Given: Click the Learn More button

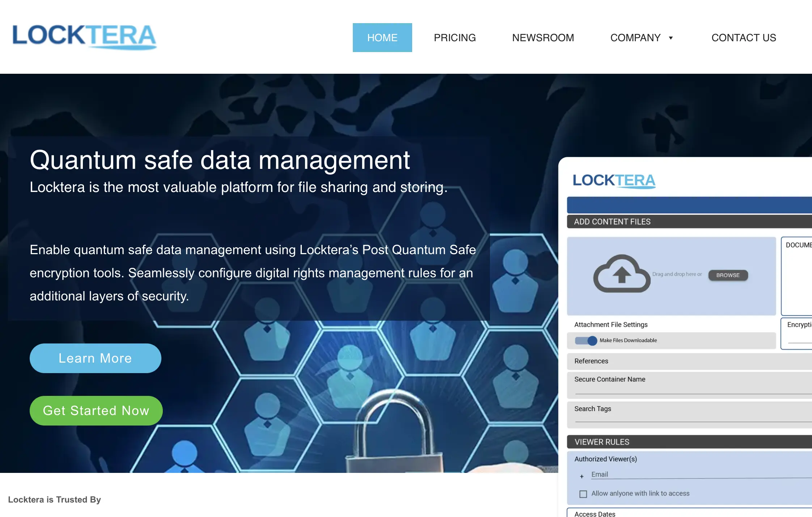Looking at the screenshot, I should [x=95, y=358].
